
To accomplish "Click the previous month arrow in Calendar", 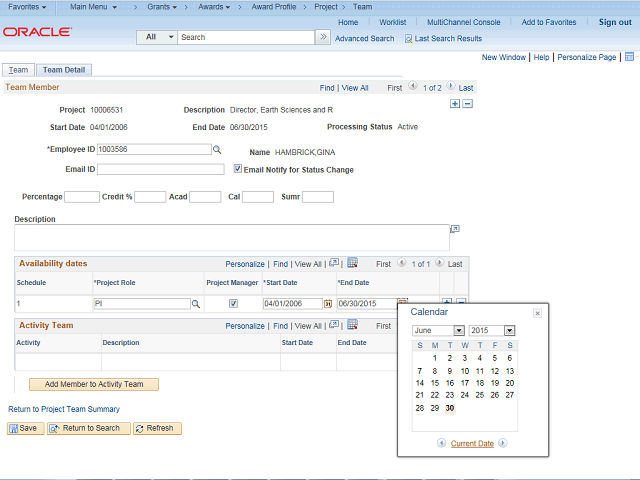I will tap(442, 443).
